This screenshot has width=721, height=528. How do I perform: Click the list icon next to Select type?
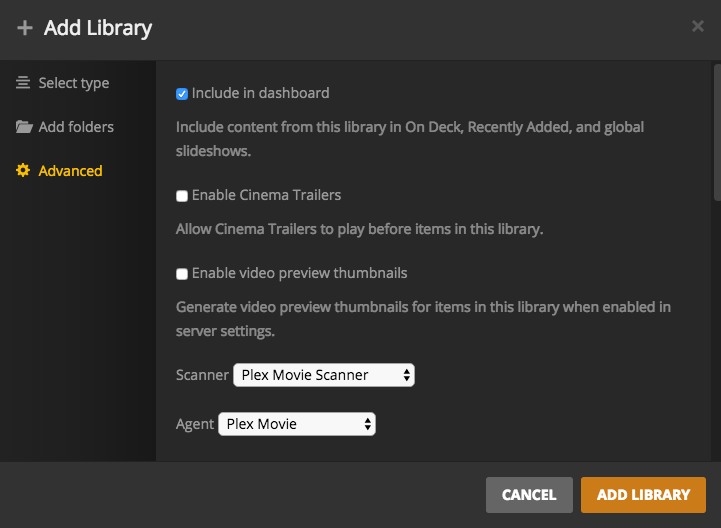(x=23, y=83)
